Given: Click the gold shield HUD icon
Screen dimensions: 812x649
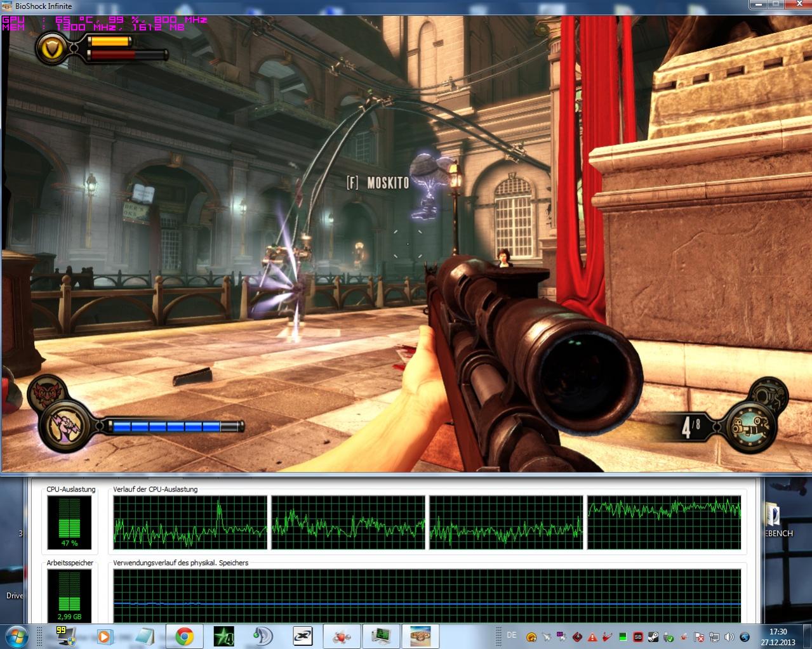Looking at the screenshot, I should (53, 48).
